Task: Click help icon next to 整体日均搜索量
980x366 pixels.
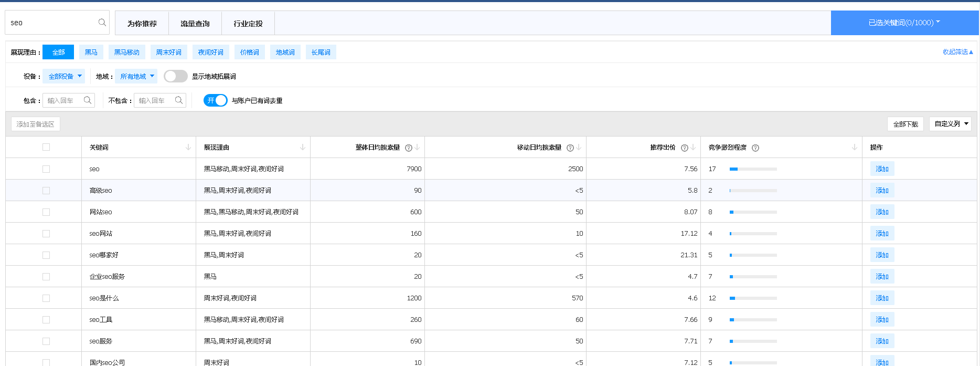Action: pyautogui.click(x=409, y=148)
